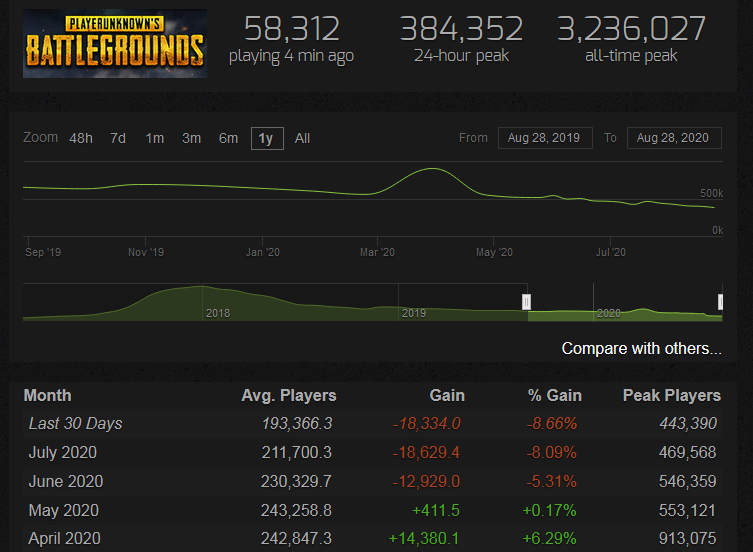
Task: Click the Jul '20 axis label
Action: (x=611, y=252)
